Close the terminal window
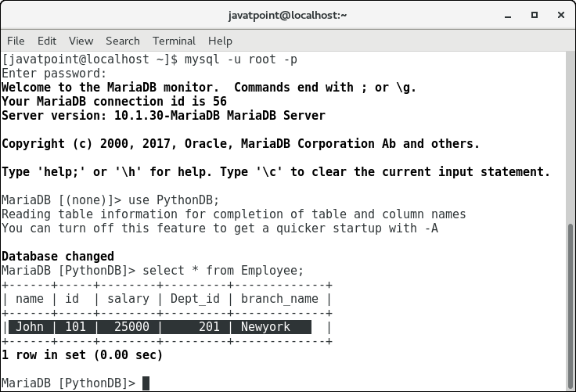576x392 pixels. [560, 15]
